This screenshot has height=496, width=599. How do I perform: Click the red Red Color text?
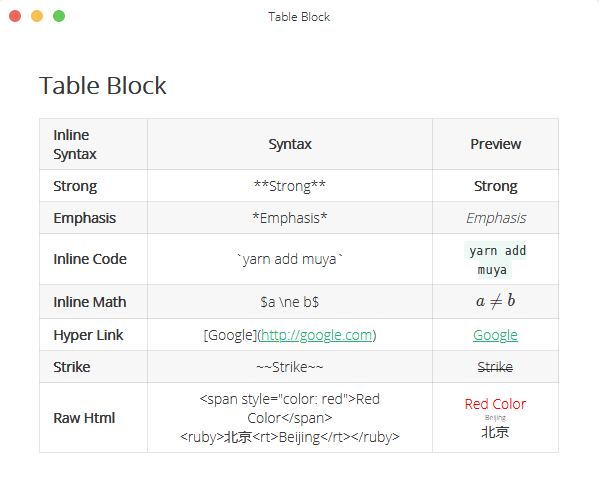click(x=495, y=404)
